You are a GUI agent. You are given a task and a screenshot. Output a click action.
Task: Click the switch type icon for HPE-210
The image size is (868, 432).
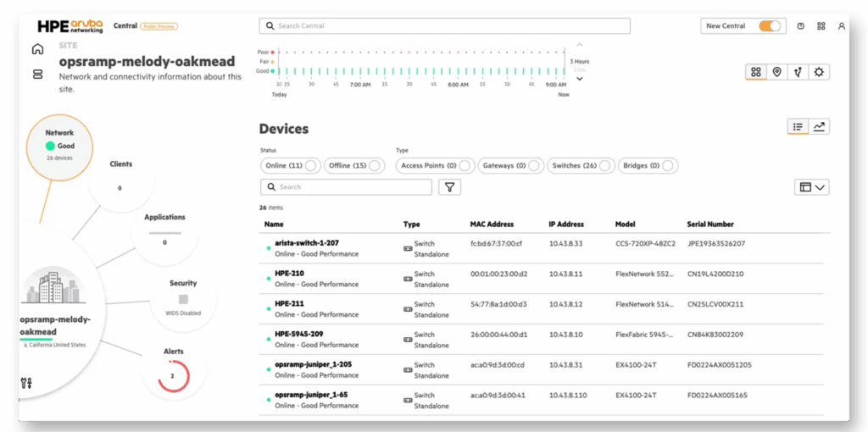[x=408, y=280]
